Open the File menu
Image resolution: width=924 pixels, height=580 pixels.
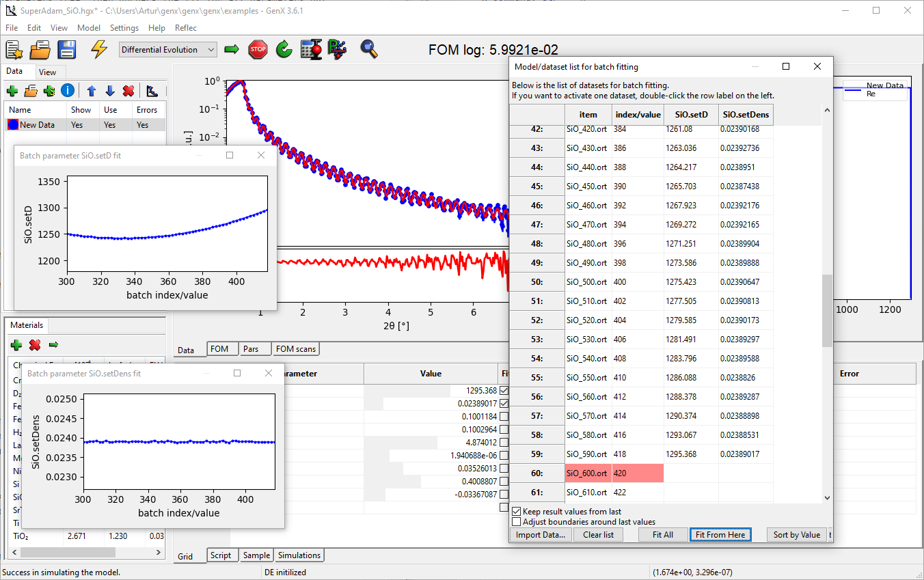pyautogui.click(x=12, y=28)
